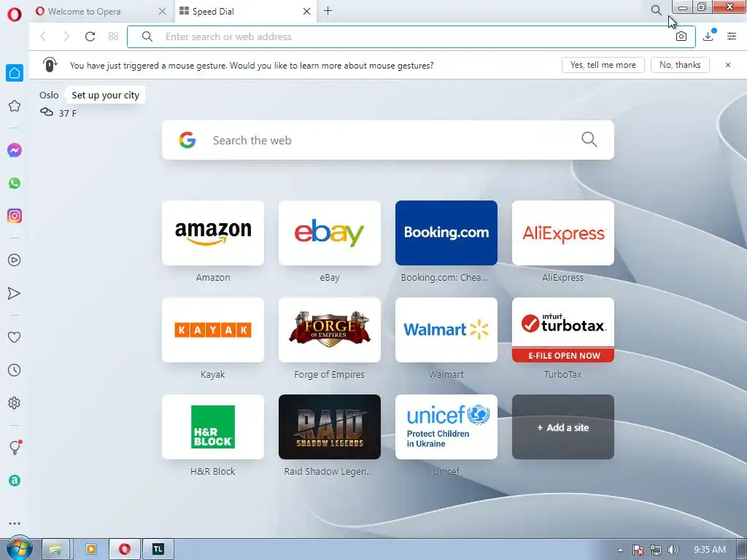Launch WhatsApp from the sidebar

[15, 183]
